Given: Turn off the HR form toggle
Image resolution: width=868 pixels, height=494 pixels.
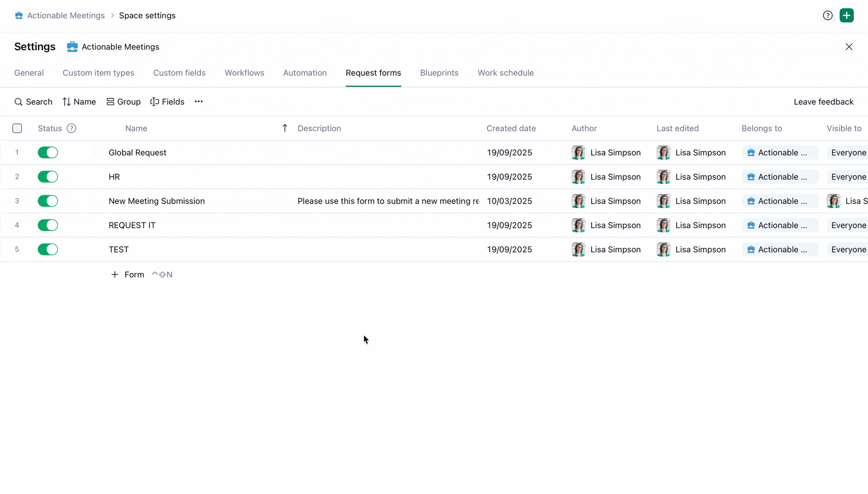Looking at the screenshot, I should 48,177.
